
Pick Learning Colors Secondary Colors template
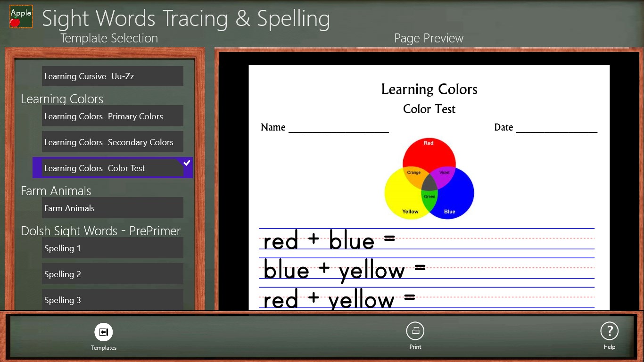coord(112,142)
